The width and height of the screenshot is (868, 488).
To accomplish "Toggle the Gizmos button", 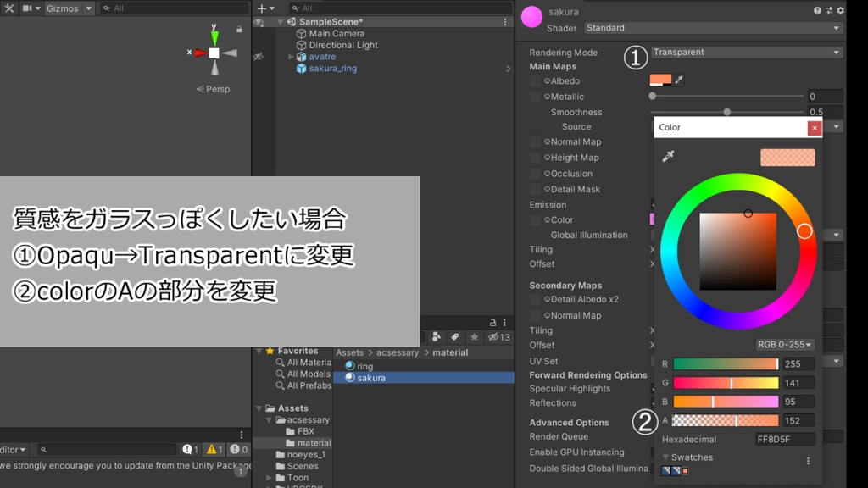I will click(63, 8).
